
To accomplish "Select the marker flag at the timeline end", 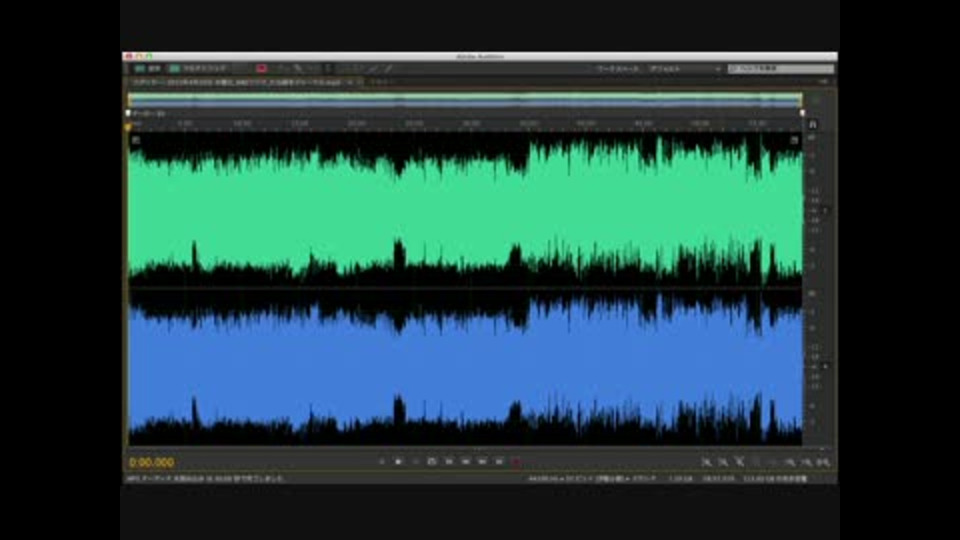I will 802,113.
